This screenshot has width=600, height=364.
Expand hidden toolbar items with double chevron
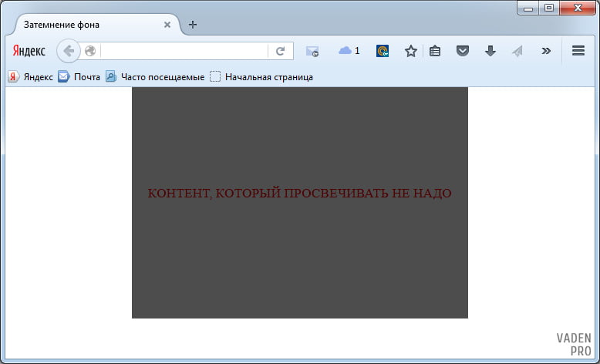click(546, 51)
